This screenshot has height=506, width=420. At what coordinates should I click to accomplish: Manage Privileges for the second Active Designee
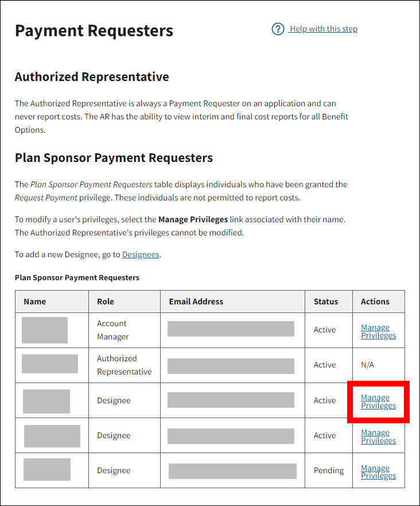378,437
